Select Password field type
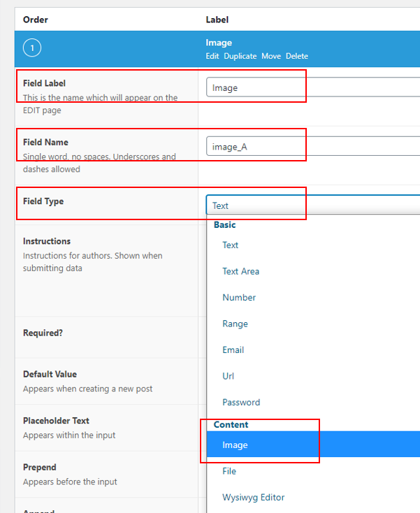The height and width of the screenshot is (513, 420). coord(241,402)
